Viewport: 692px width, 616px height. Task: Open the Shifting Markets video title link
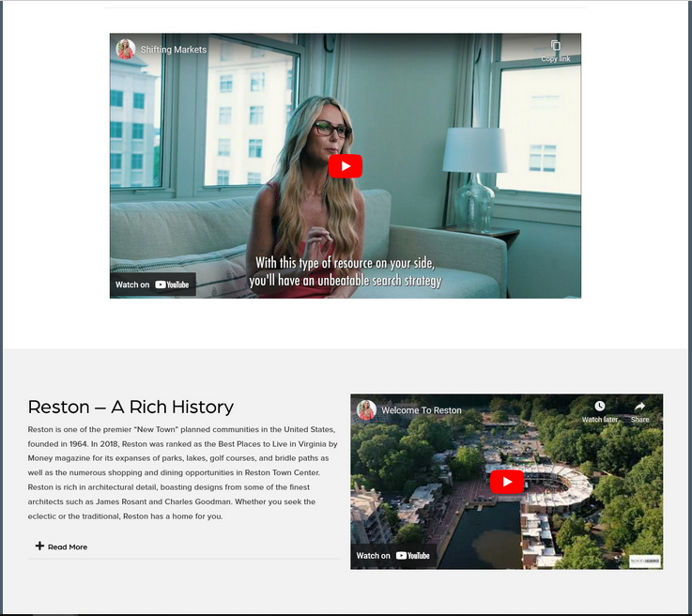174,50
